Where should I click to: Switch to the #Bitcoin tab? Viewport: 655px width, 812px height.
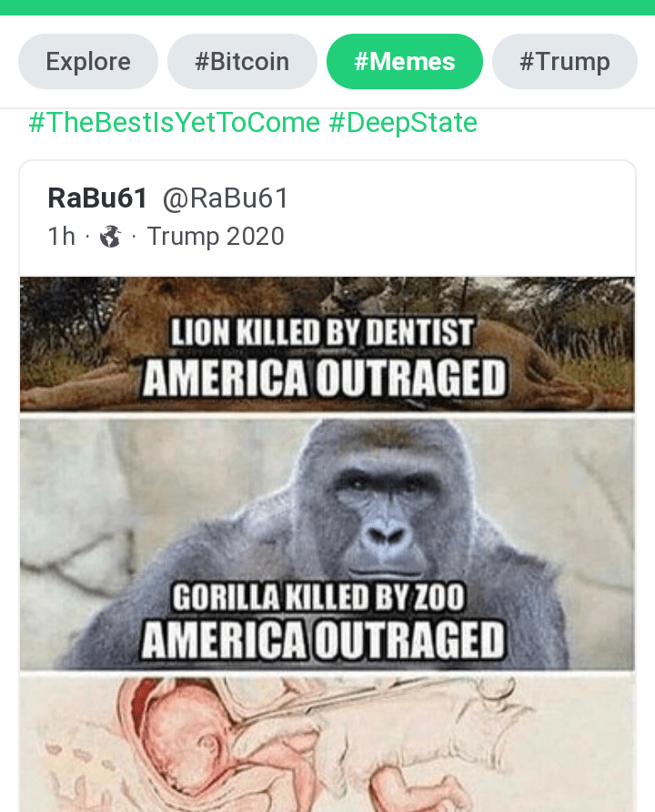click(242, 62)
